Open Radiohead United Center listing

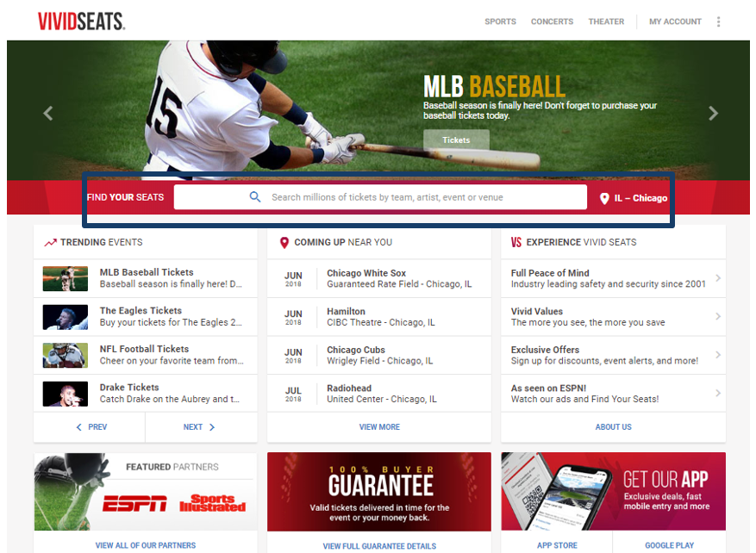click(379, 394)
